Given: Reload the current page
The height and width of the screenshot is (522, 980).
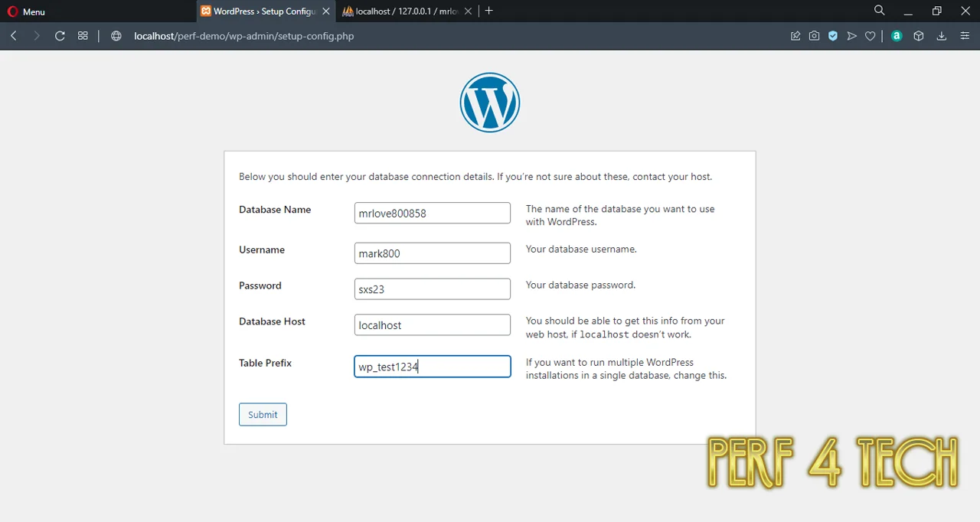Looking at the screenshot, I should (60, 36).
